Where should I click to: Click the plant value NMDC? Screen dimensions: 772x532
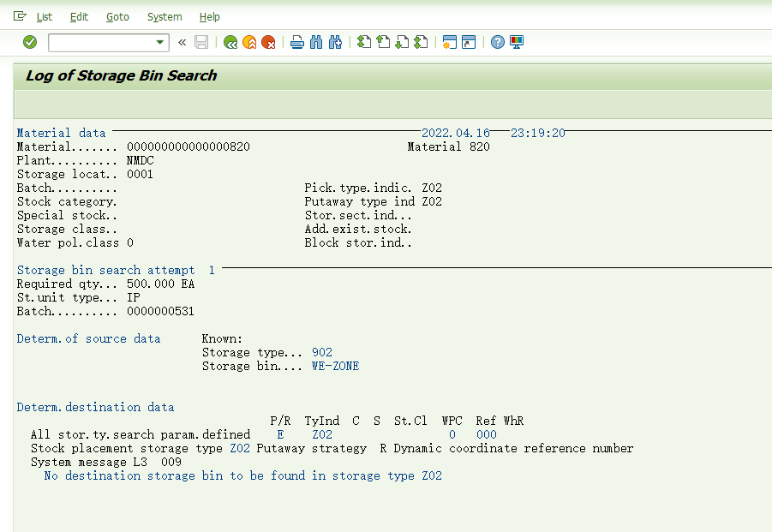(141, 160)
